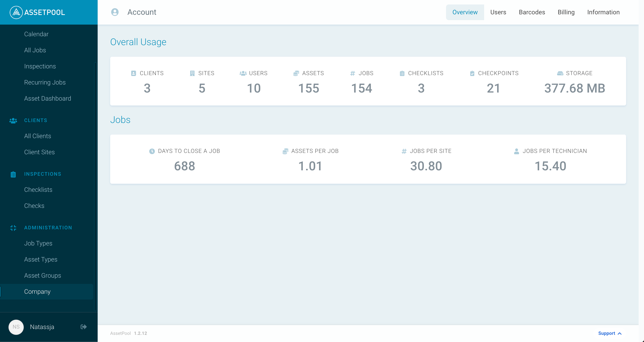Click the checkpoints icon above 21
The image size is (644, 342).
coord(472,73)
